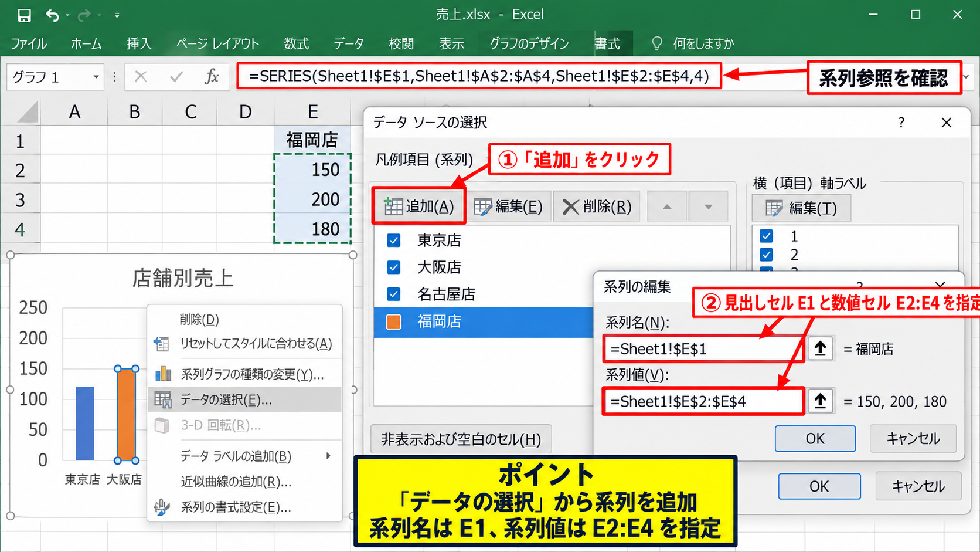Screen dimensions: 980x552
Task: Toggle the 福岡店 series checkbox
Action: click(394, 321)
